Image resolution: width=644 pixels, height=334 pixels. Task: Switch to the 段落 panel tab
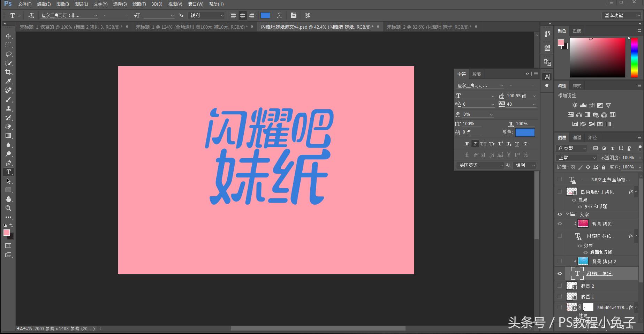(x=477, y=74)
